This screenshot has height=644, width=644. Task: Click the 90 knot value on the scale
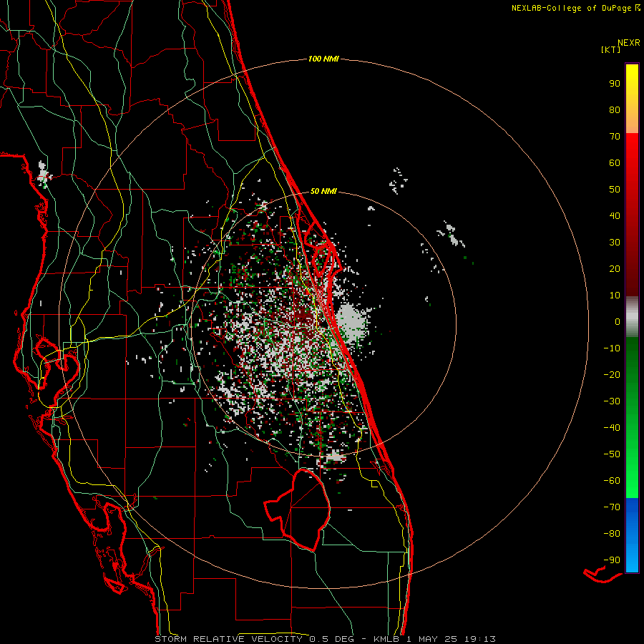point(615,84)
